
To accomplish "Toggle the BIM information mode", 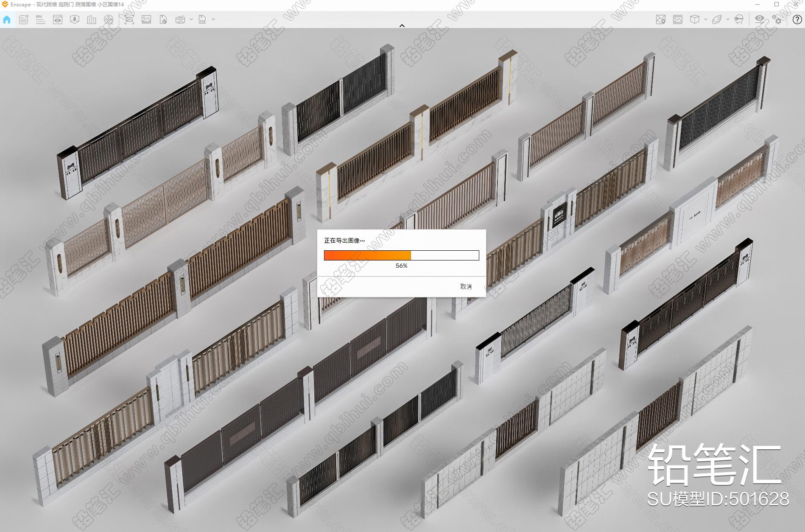I will click(40, 20).
